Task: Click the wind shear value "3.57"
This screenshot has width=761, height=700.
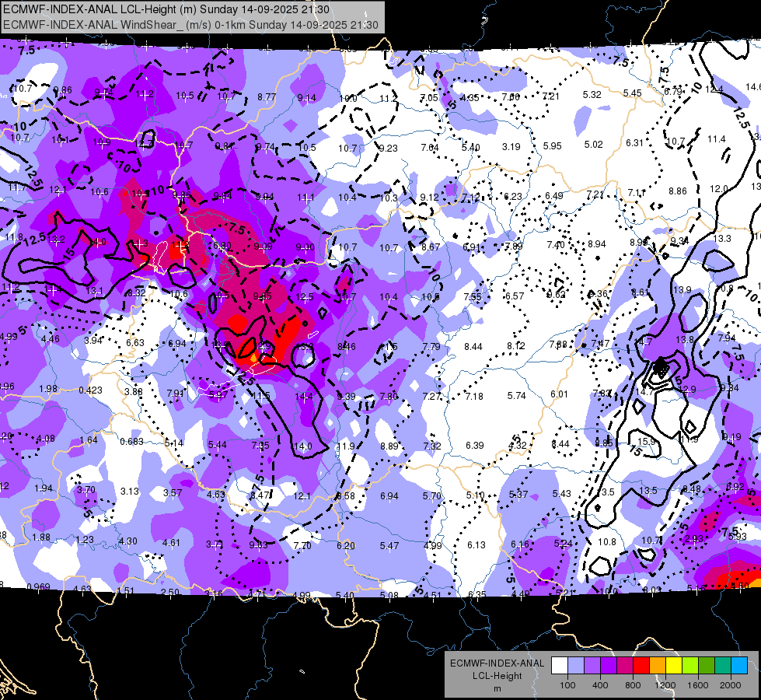Action: click(x=173, y=492)
